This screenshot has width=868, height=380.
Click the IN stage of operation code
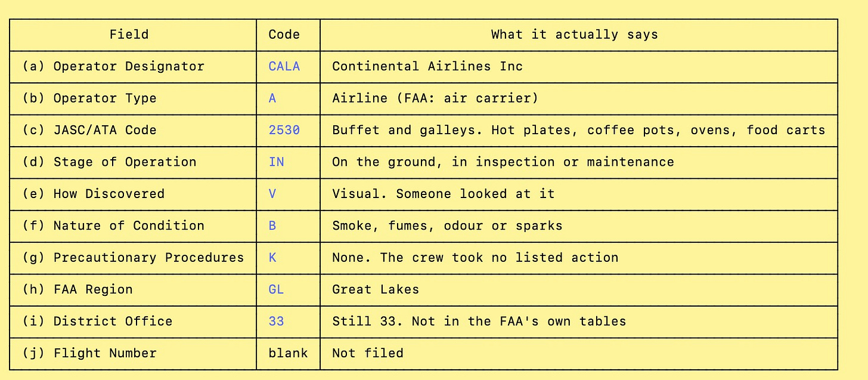(x=276, y=162)
